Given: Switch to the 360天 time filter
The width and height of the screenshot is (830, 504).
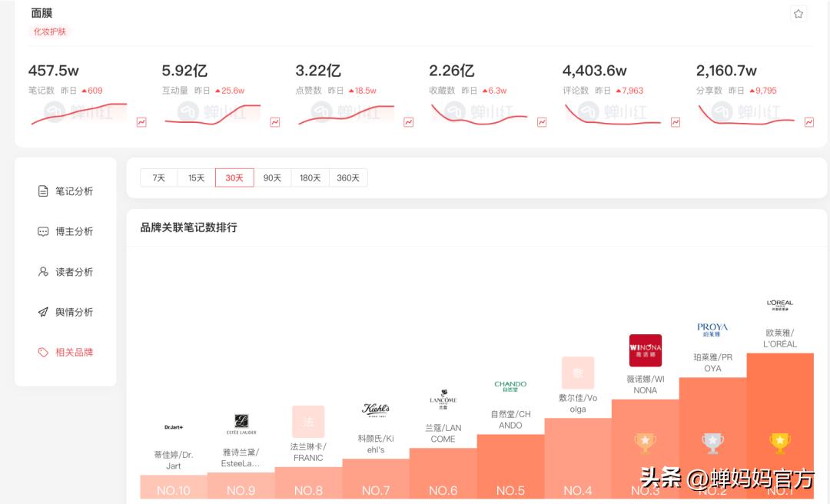Looking at the screenshot, I should point(349,177).
